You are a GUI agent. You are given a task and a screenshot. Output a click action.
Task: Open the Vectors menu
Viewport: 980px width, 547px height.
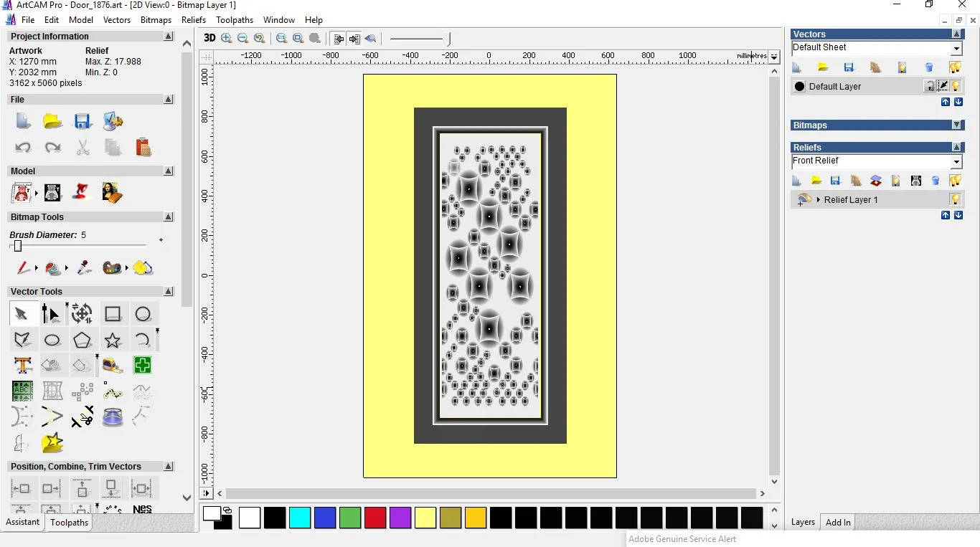117,19
